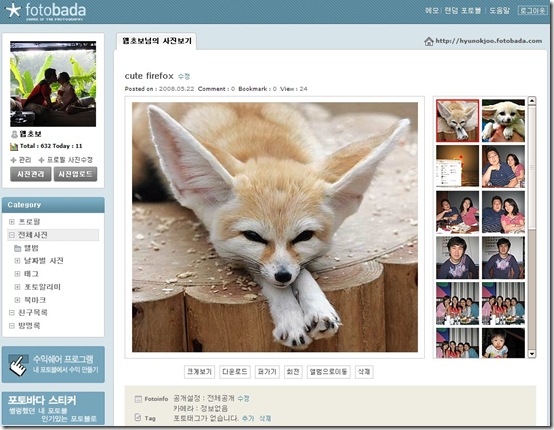Click the user avatar icon beside the nickname

[x=14, y=134]
